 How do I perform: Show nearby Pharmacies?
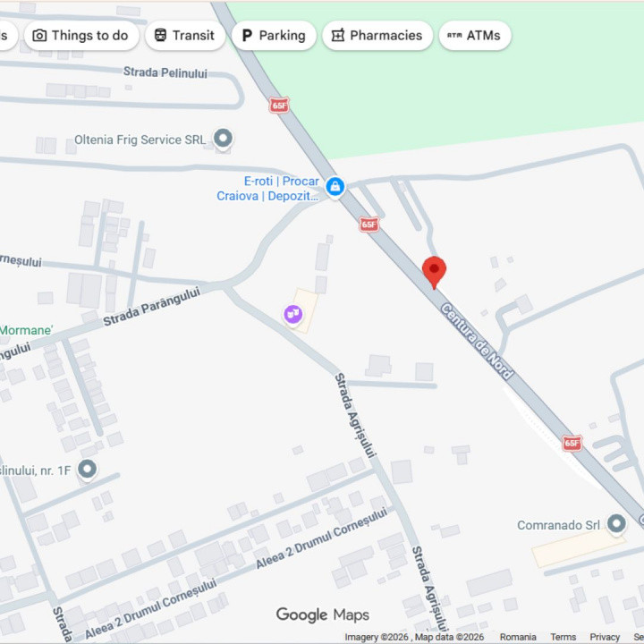coord(377,36)
